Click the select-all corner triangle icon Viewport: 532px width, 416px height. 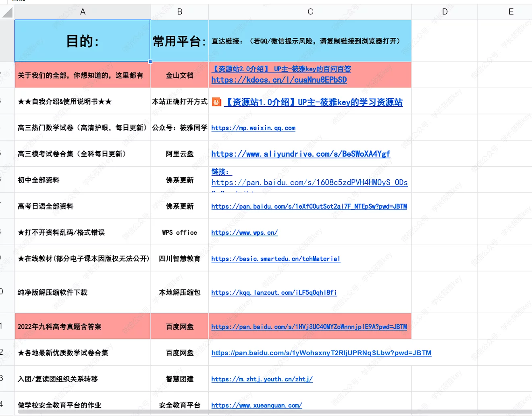click(x=7, y=12)
